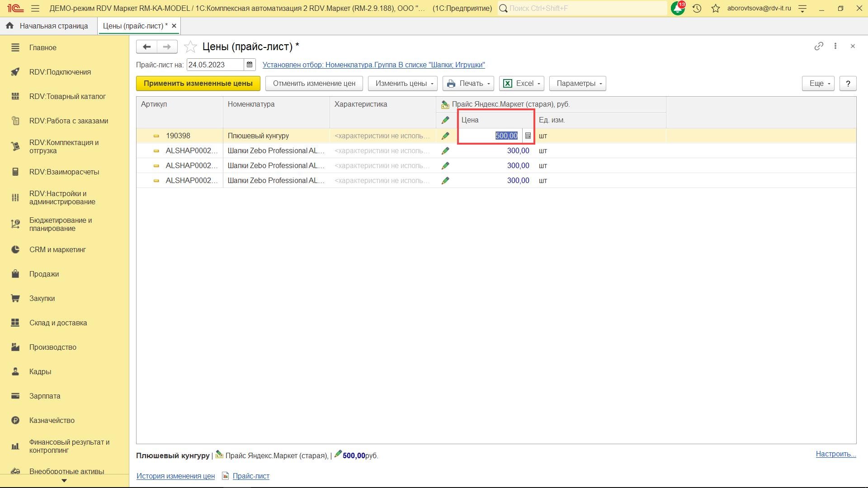Open the history clock icon
Viewport: 868px width, 488px height.
pos(697,8)
